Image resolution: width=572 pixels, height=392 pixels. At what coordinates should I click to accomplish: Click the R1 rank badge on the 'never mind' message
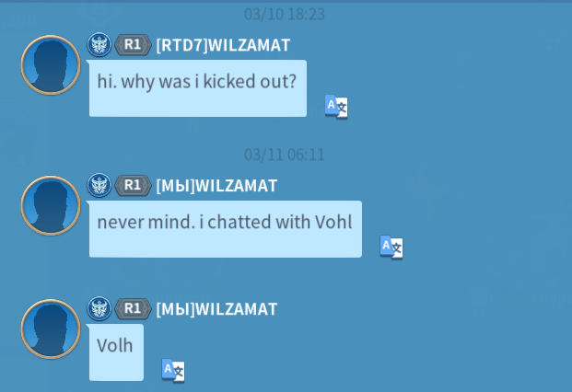(133, 186)
